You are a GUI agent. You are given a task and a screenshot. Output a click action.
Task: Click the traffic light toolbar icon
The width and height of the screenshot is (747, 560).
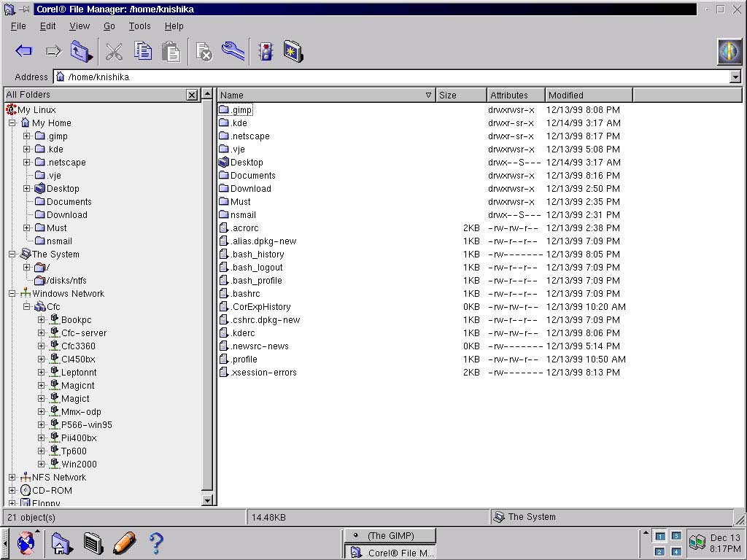[x=266, y=51]
